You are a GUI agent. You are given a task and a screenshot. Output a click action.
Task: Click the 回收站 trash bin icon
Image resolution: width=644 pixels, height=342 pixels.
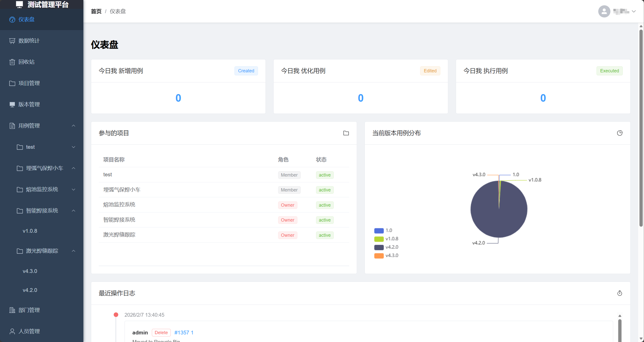[x=12, y=62]
